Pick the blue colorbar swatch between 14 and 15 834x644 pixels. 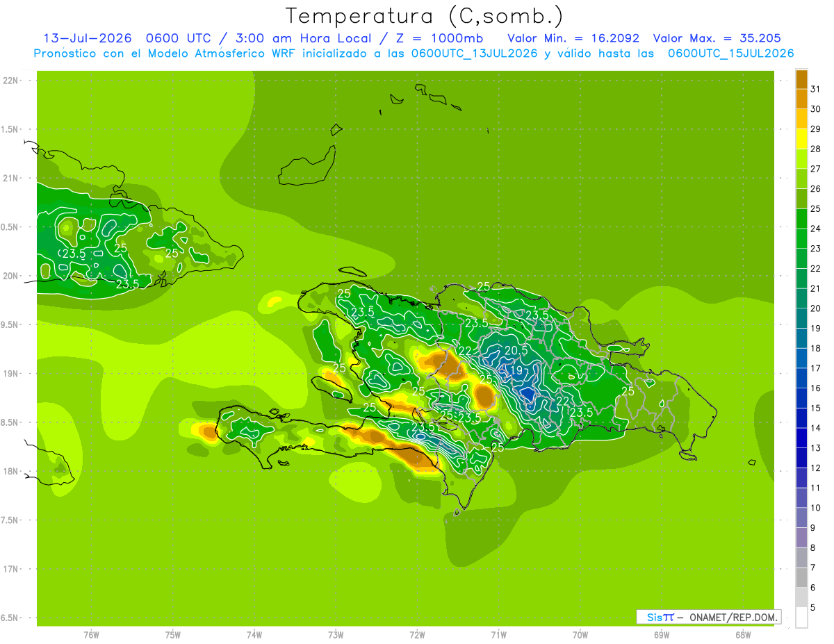tap(801, 418)
